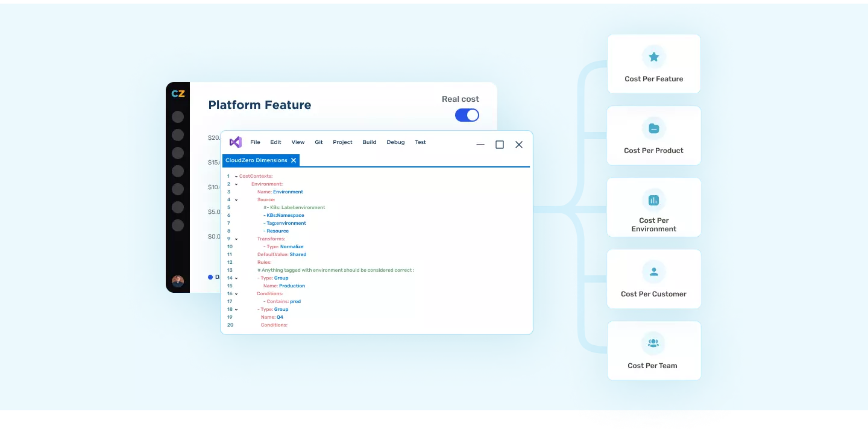Screen dimensions: 868x435
Task: Click the Visual Studio logo icon
Action: [x=236, y=142]
